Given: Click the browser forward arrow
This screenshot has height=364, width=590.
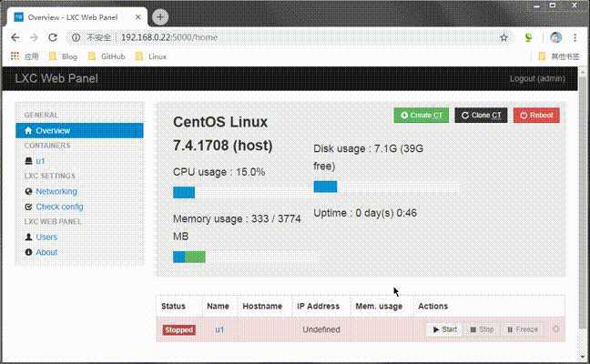Looking at the screenshot, I should coord(34,37).
